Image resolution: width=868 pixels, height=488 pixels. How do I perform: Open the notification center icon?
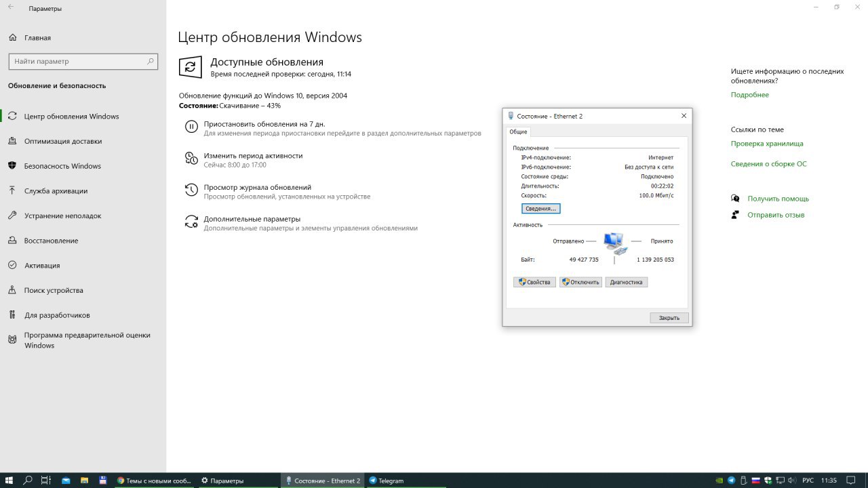(x=852, y=481)
